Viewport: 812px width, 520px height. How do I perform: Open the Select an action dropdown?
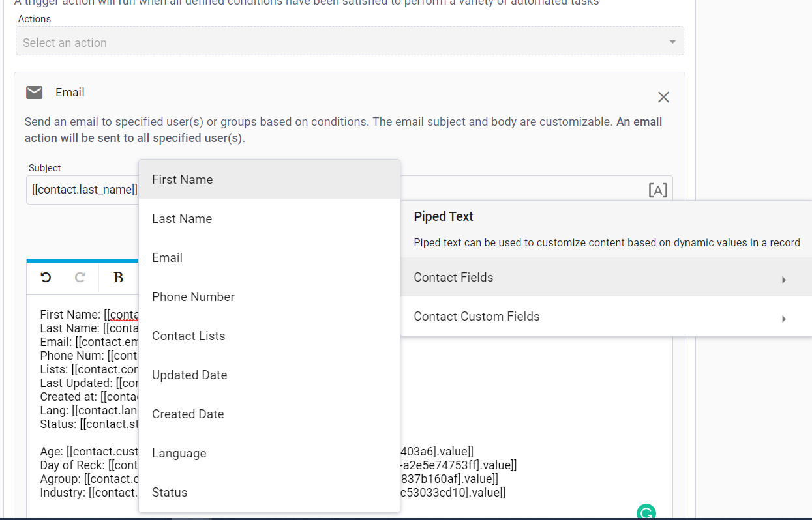[x=350, y=42]
